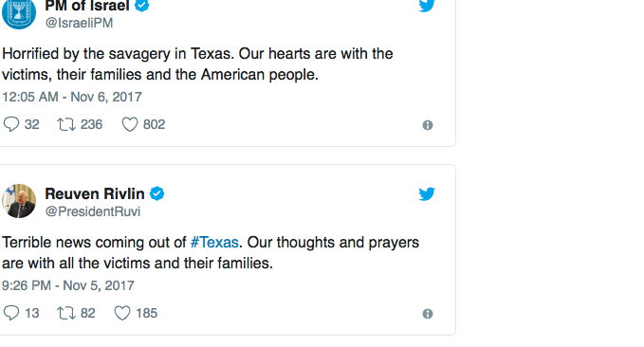Open the 12:05 AM - Nov 6, 2017 timestamp
Screen dimensions: 644x347
click(72, 97)
